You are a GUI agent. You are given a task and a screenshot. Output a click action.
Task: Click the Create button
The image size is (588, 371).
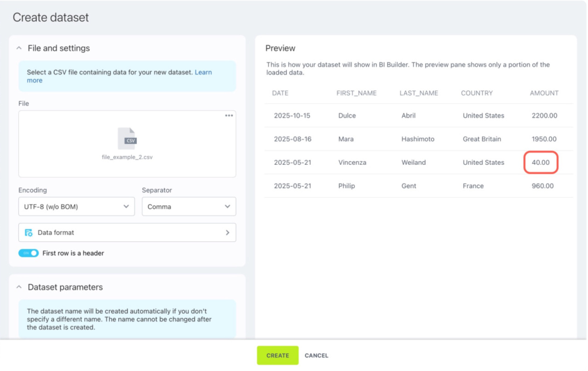pos(277,355)
